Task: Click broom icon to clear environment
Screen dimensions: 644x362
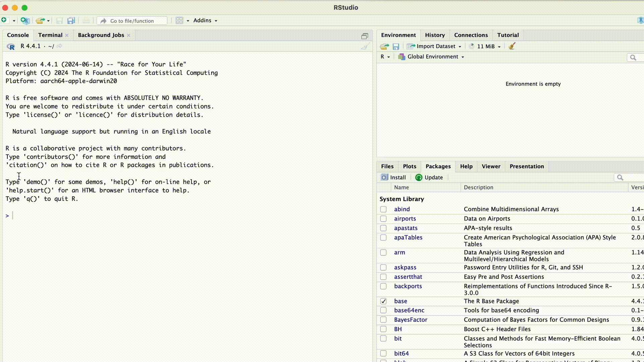Action: (x=512, y=46)
